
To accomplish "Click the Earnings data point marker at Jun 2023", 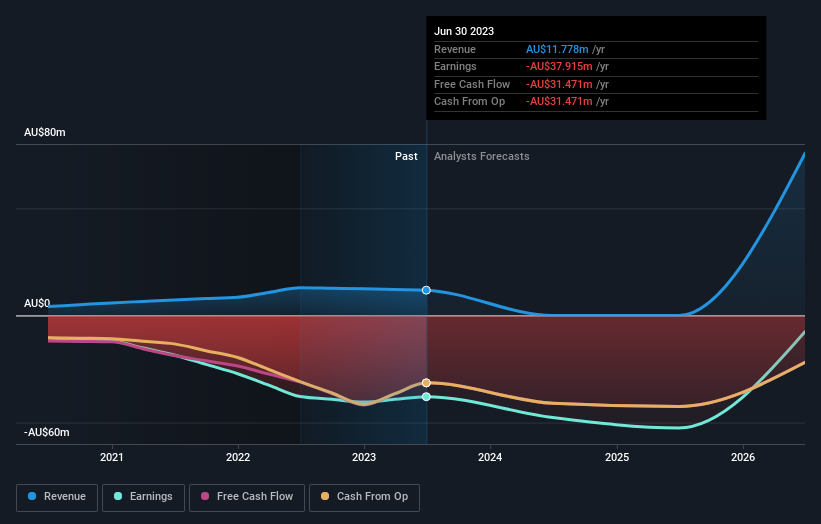I will click(x=426, y=397).
